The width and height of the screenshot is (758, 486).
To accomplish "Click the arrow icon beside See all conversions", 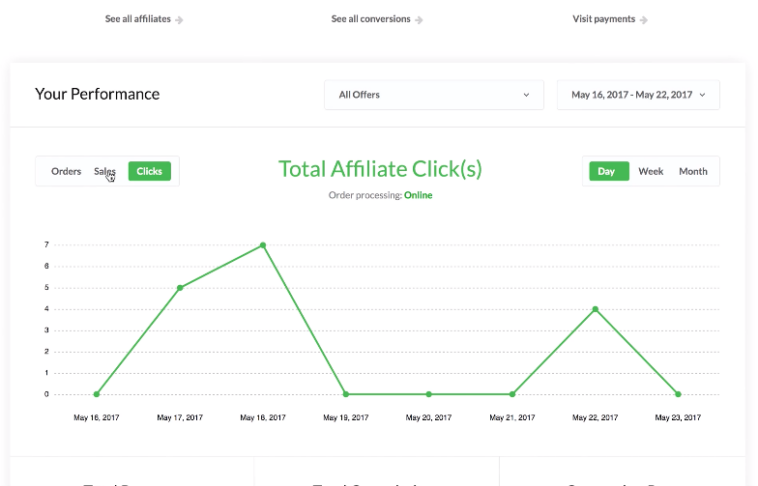I will coord(419,19).
